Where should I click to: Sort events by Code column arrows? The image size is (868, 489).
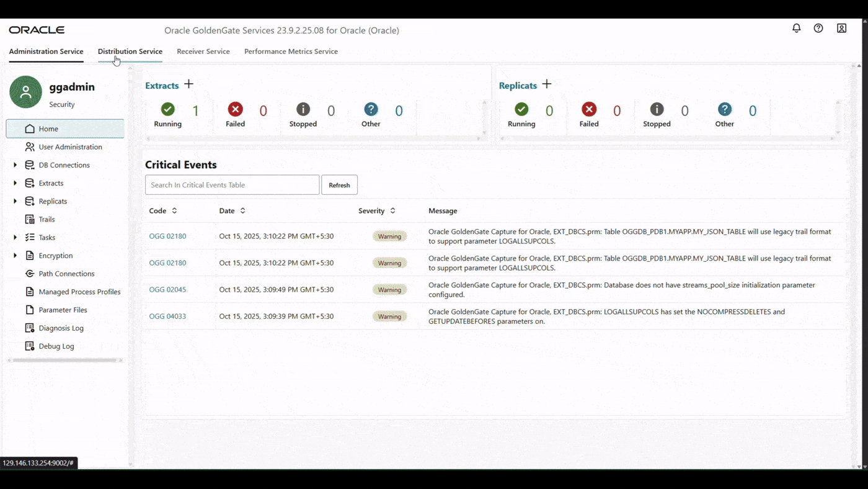tap(174, 211)
